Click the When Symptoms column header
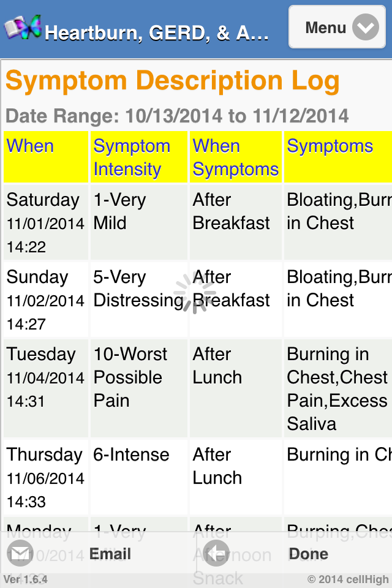Image resolution: width=392 pixels, height=588 pixels. point(235,157)
